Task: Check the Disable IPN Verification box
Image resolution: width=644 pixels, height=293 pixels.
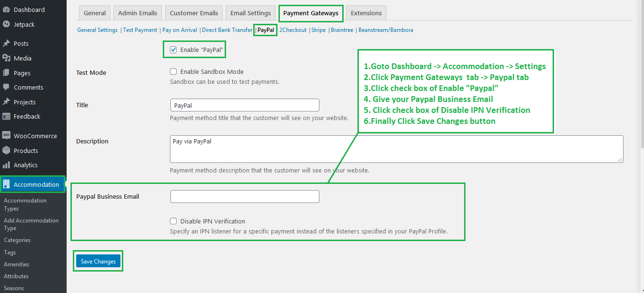Action: (173, 221)
